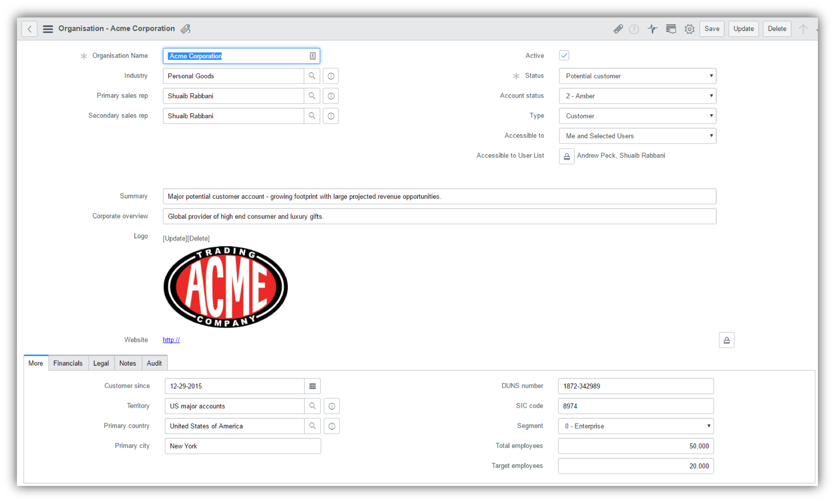Open Primary country lookup search
The height and width of the screenshot is (504, 836).
click(312, 426)
